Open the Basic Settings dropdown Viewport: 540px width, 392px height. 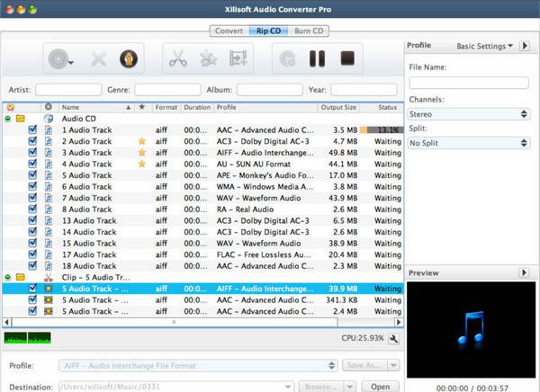(x=484, y=46)
